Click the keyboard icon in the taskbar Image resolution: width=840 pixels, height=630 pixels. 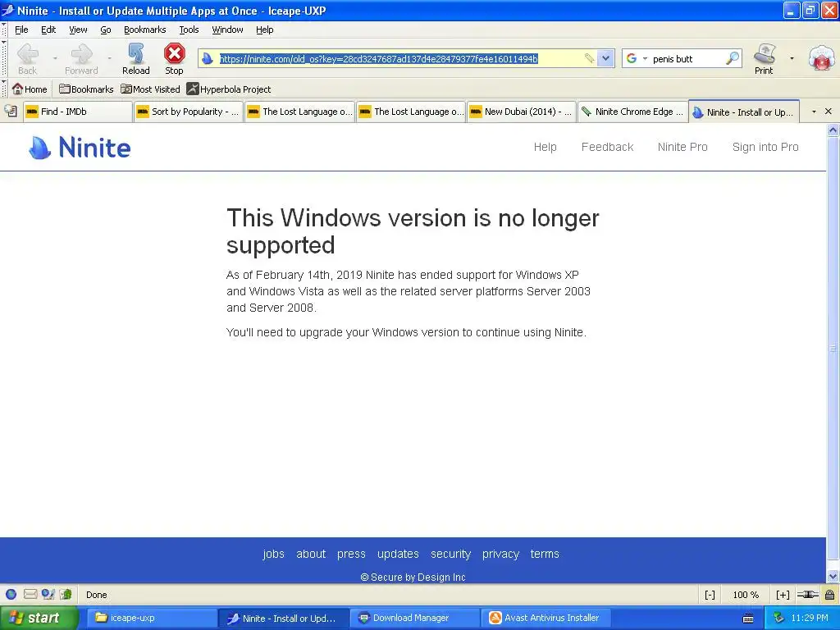tap(748, 619)
